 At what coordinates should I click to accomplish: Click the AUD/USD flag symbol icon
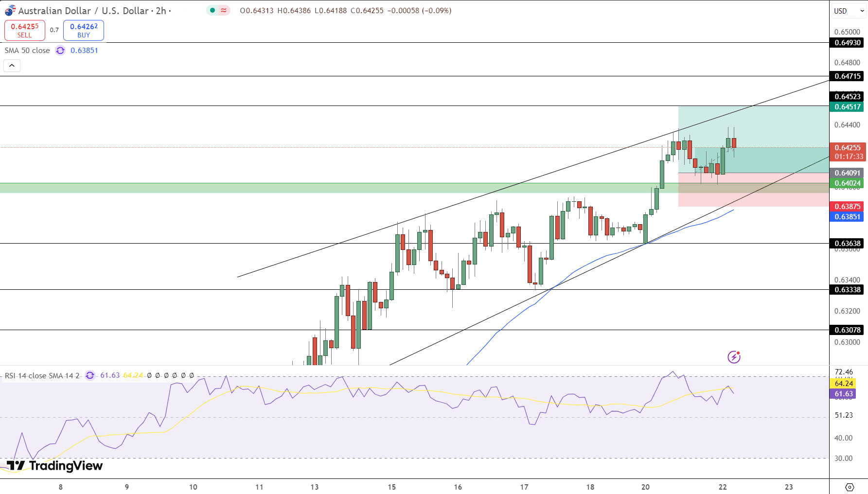click(x=10, y=11)
